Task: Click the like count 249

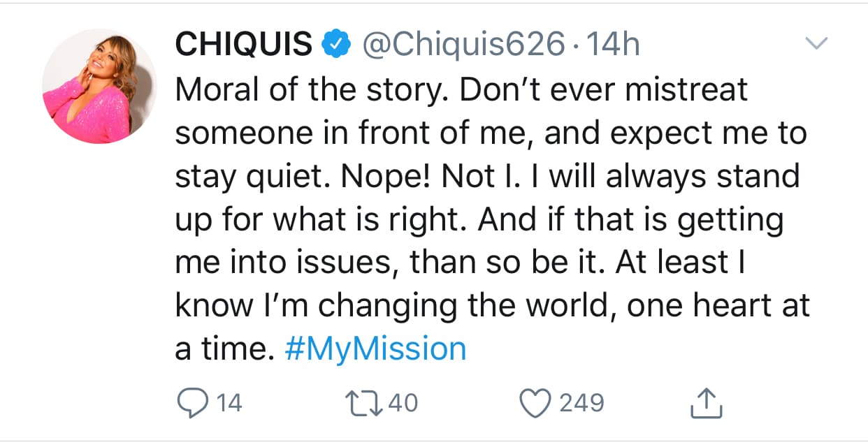Action: [581, 403]
